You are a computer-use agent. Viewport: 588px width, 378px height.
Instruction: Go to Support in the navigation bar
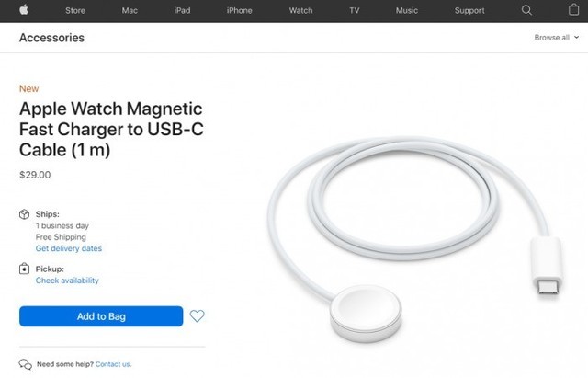point(469,10)
